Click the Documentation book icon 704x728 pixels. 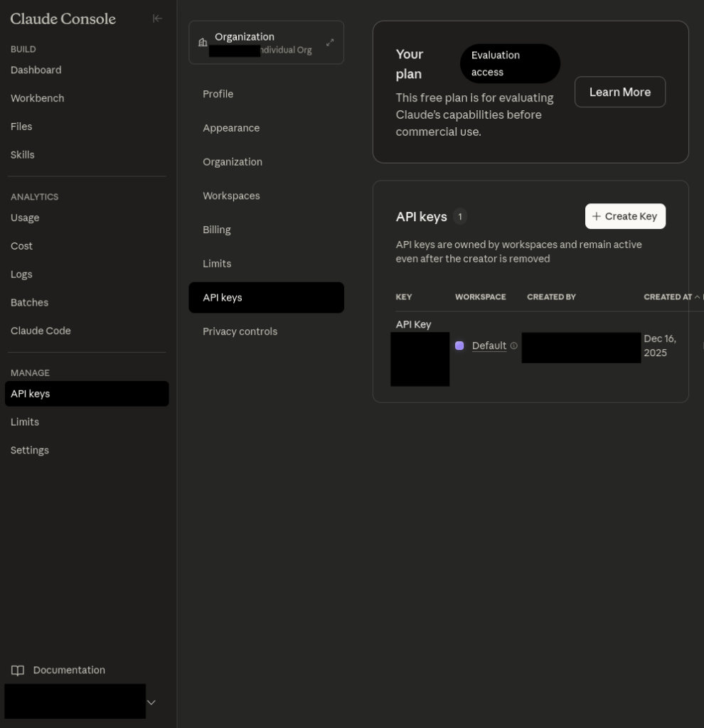point(18,670)
